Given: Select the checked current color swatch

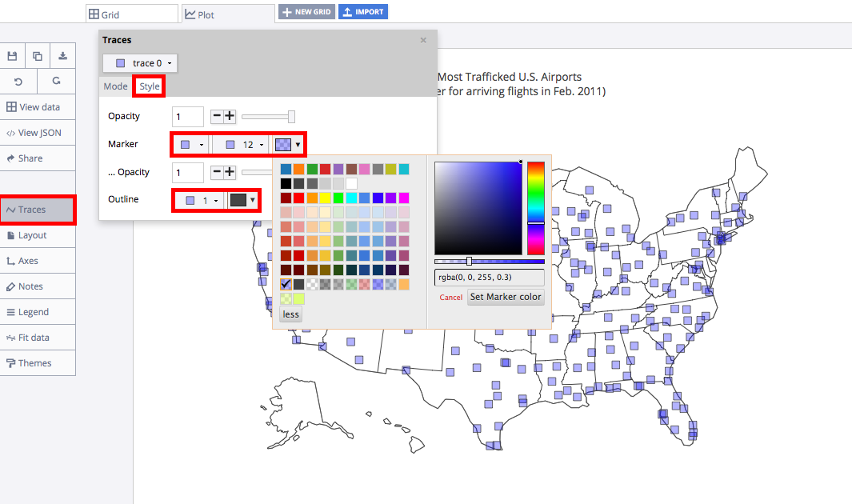Looking at the screenshot, I should 286,284.
